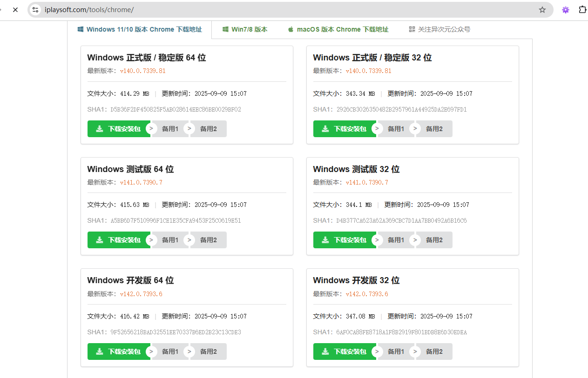Screen dimensions: 588x378
Task: Click file size 343.34 MB
Action: pos(360,93)
